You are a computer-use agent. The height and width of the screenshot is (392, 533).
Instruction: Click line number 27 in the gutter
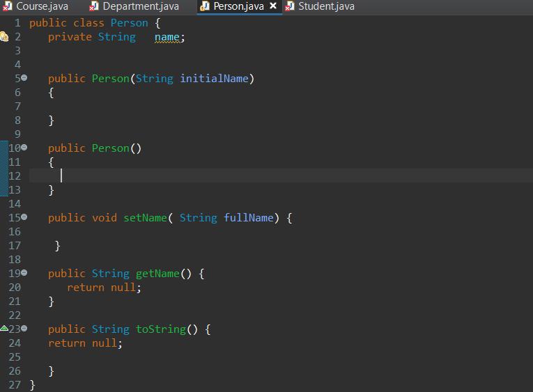[x=15, y=385]
